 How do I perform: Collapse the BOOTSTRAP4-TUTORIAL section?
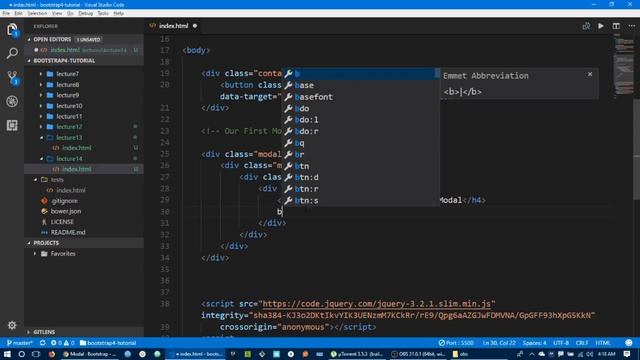(x=29, y=61)
